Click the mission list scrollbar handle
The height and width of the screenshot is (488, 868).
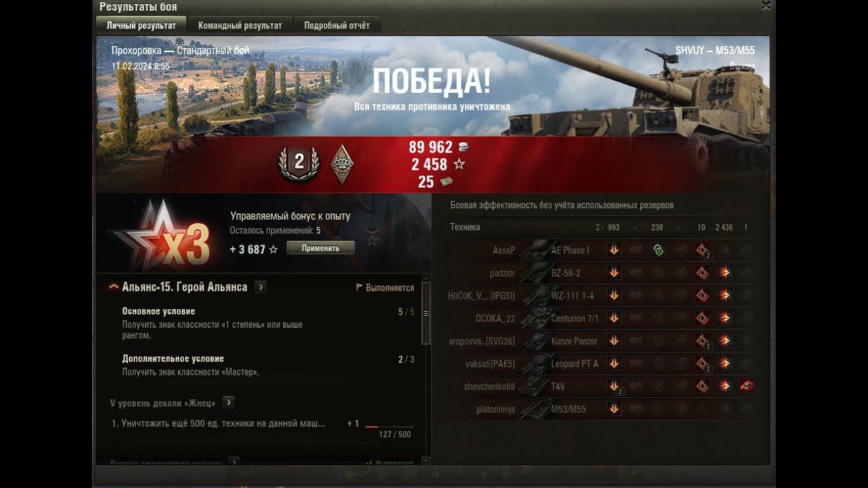point(426,313)
